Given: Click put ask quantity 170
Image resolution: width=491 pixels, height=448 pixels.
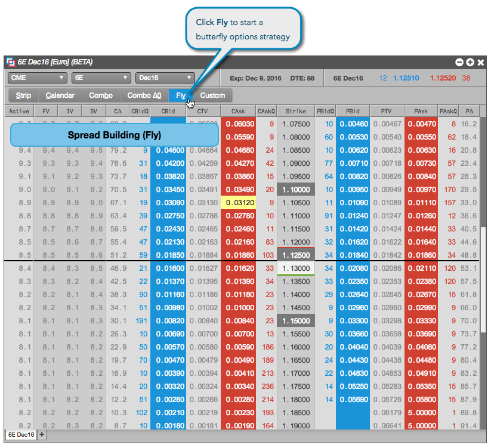Looking at the screenshot, I should coord(450,190).
